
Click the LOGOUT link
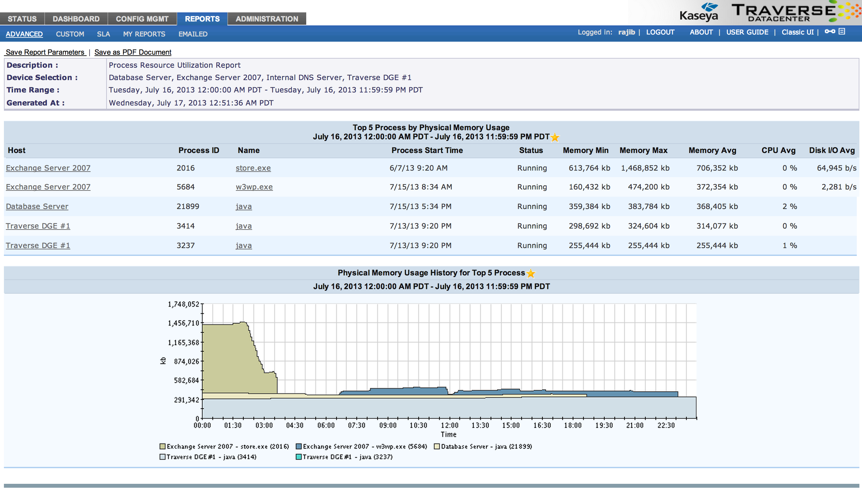point(660,32)
